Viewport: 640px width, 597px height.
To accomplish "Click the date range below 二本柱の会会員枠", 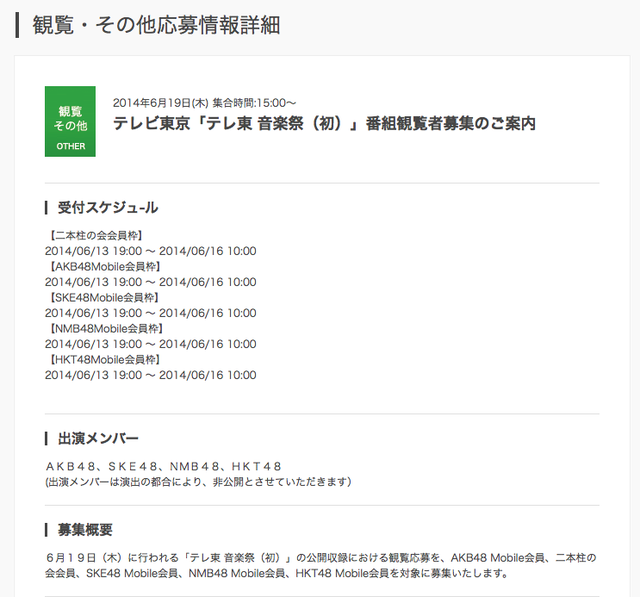I will (151, 251).
